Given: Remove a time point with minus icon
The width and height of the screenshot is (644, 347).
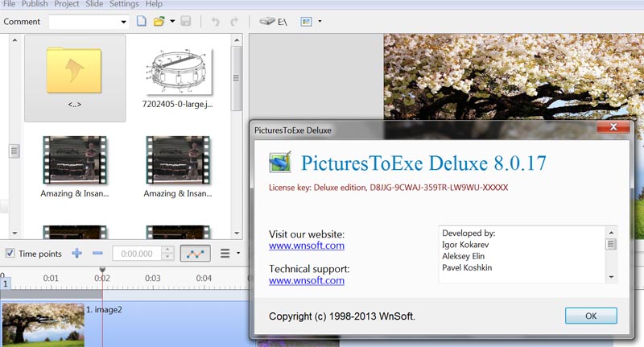Looking at the screenshot, I should [x=97, y=253].
